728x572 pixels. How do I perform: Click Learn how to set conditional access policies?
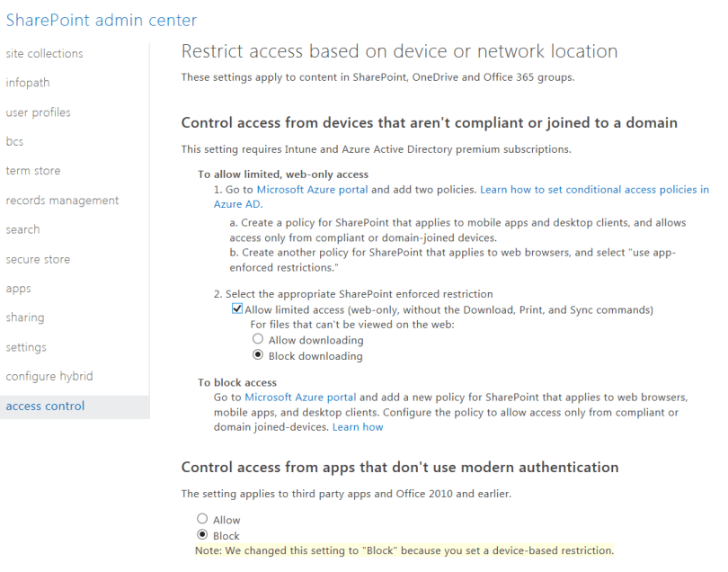[593, 190]
